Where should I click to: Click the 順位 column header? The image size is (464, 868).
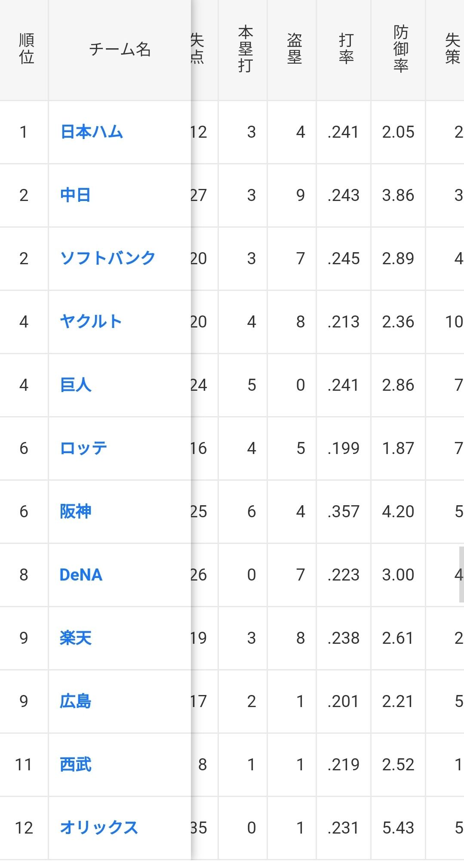(26, 49)
